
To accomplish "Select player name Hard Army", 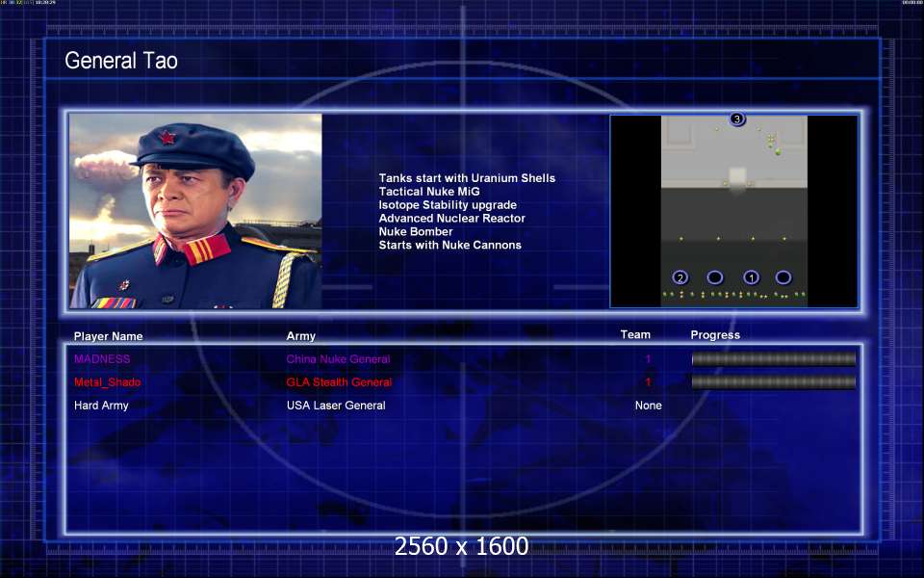I will tap(101, 406).
